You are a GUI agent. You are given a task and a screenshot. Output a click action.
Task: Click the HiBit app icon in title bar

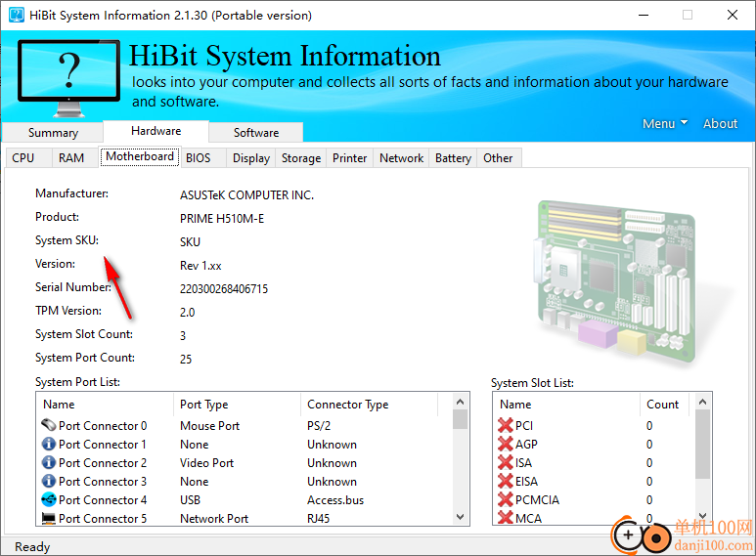pyautogui.click(x=17, y=15)
